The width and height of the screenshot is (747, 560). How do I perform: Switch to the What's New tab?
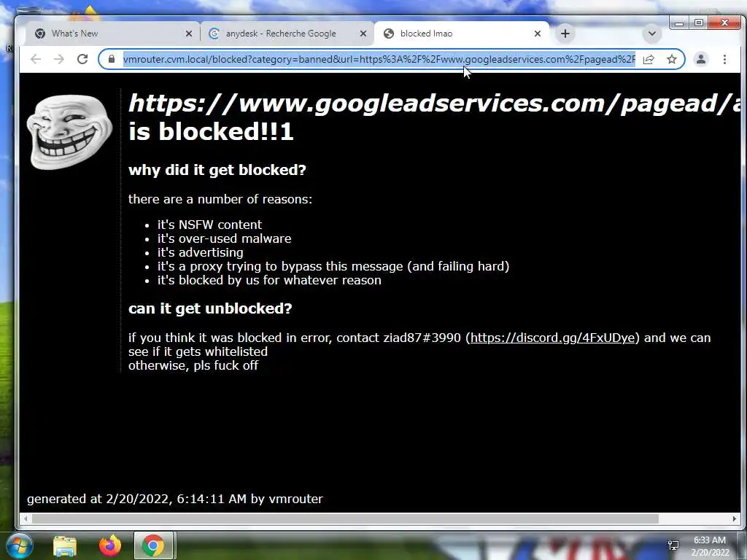112,34
